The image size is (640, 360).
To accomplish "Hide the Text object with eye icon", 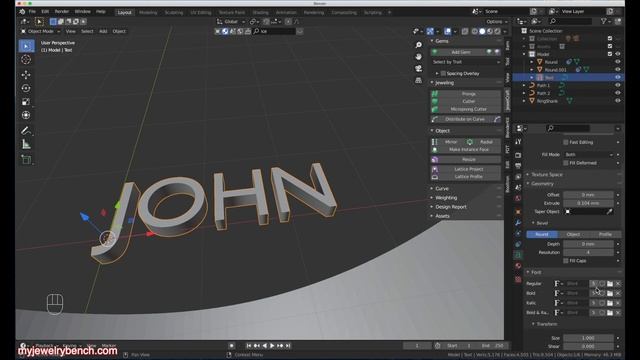I will [x=618, y=78].
